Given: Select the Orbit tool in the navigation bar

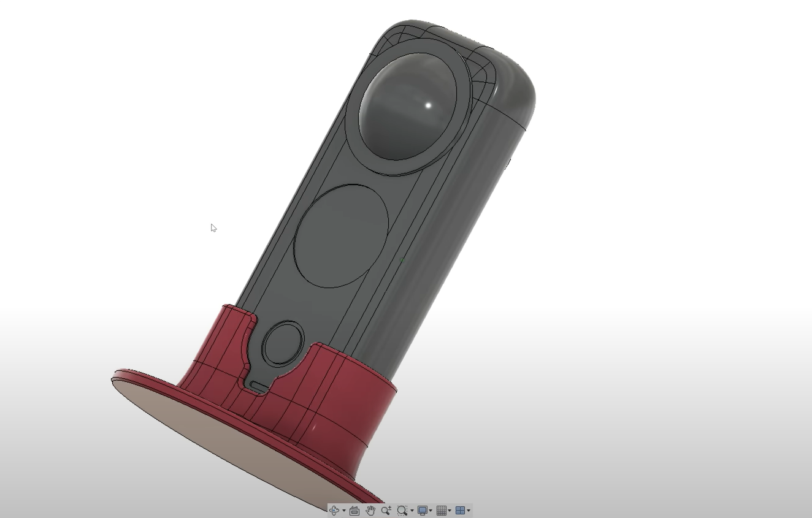Looking at the screenshot, I should tap(334, 510).
